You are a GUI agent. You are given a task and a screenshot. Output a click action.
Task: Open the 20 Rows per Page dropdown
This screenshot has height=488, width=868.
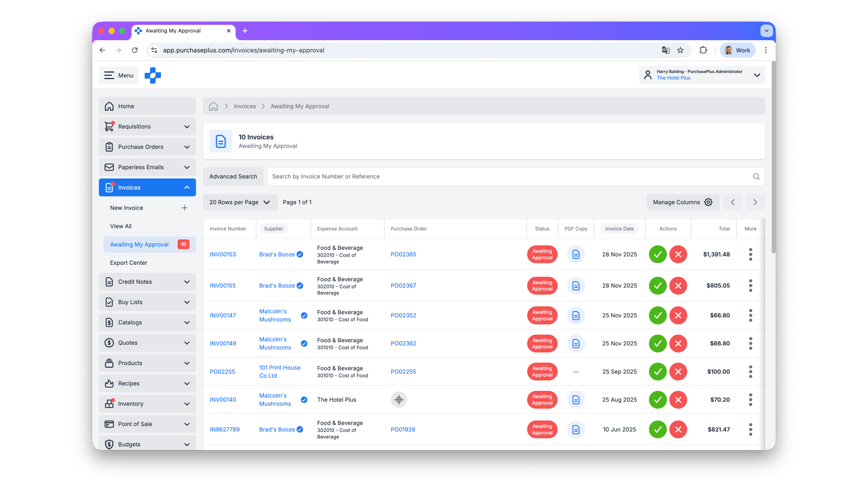pyautogui.click(x=240, y=202)
